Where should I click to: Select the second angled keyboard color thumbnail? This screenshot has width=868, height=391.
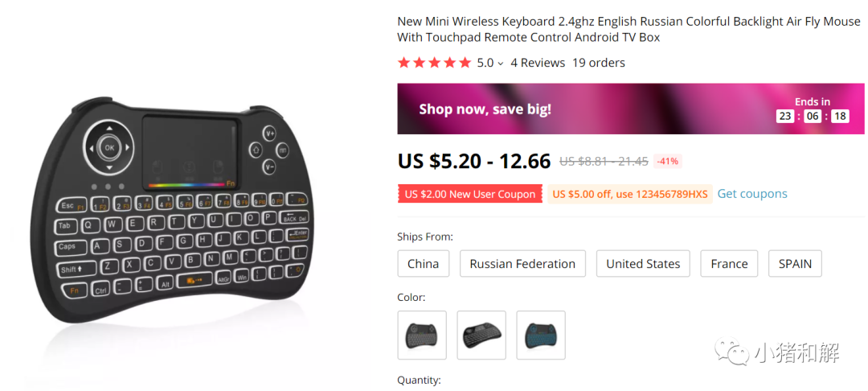click(481, 335)
